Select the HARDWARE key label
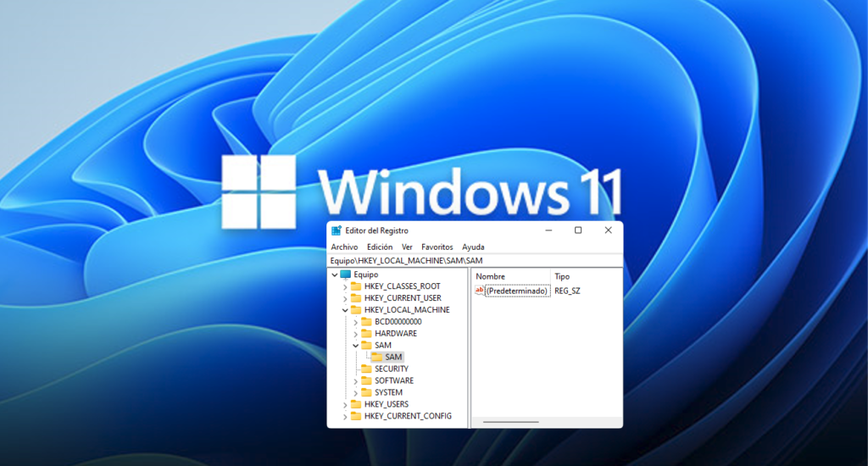868x466 pixels. [x=396, y=333]
